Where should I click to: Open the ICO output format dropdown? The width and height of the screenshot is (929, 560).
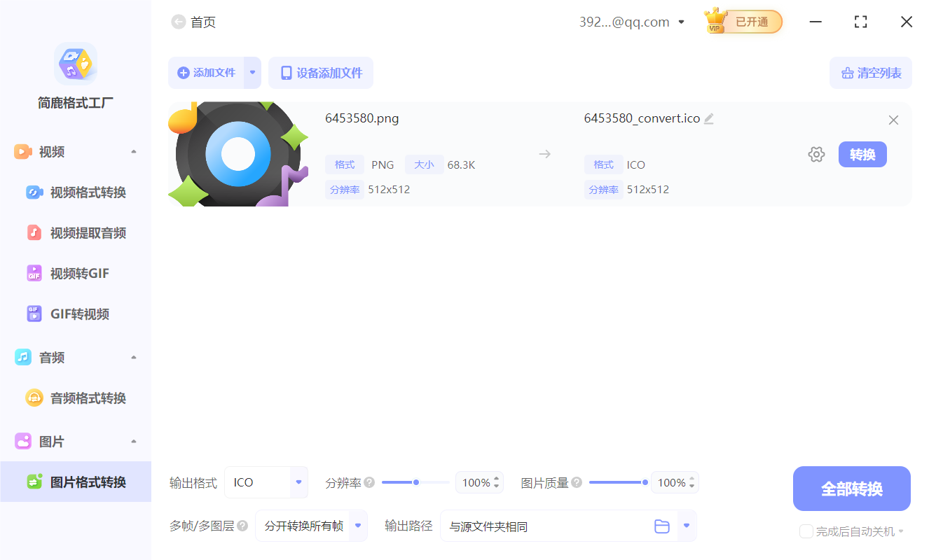click(266, 482)
